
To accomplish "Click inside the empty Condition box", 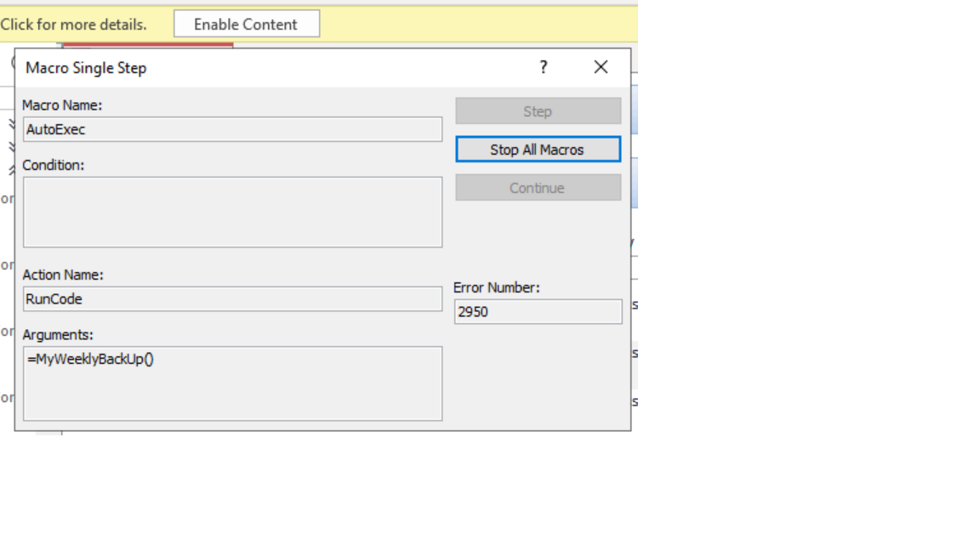I will [x=232, y=212].
